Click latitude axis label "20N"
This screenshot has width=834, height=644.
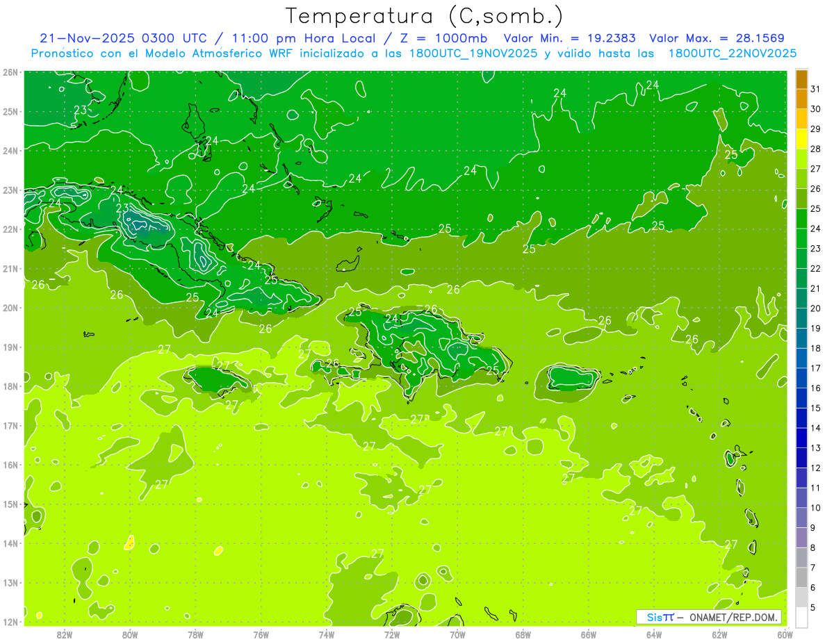10,308
